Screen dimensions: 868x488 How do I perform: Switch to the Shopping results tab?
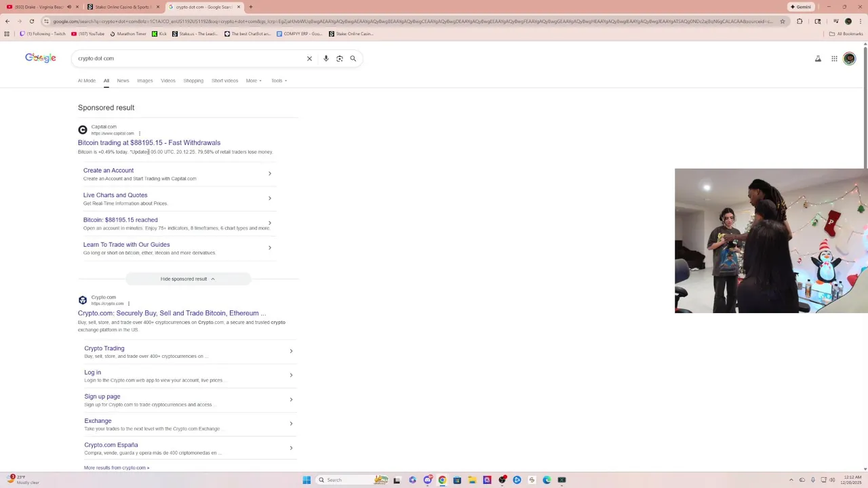[x=193, y=81]
